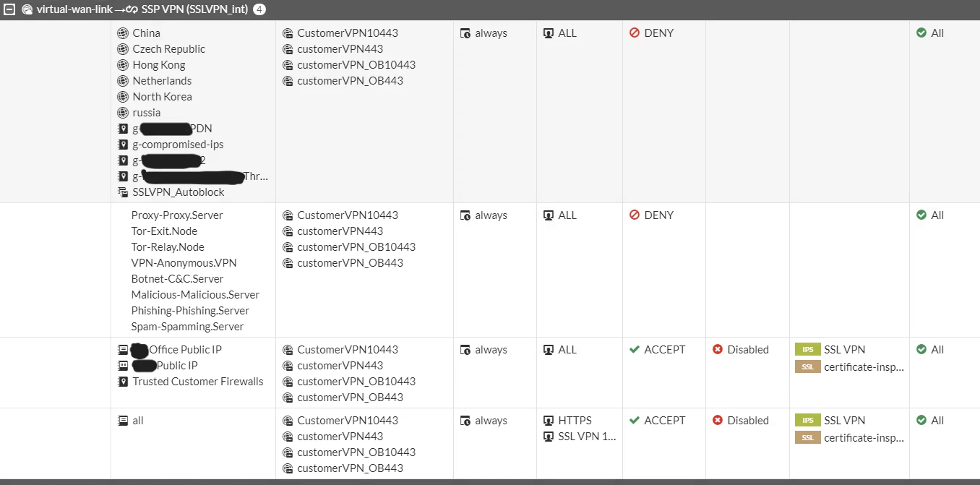Image resolution: width=980 pixels, height=485 pixels.
Task: Click the virtual-wan-link interface icon in header
Action: 27,9
